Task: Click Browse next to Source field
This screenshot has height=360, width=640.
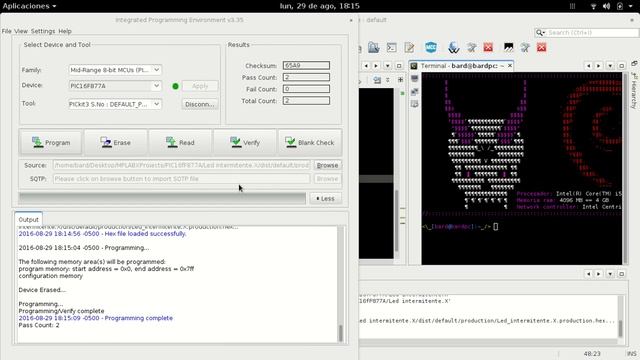Action: coord(327,165)
